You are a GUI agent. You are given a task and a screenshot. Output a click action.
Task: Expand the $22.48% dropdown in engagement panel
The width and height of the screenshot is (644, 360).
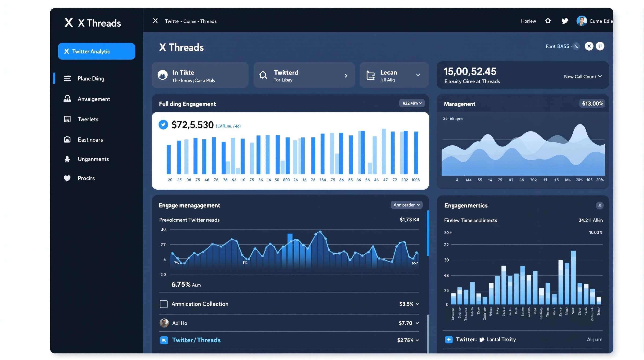coord(412,103)
